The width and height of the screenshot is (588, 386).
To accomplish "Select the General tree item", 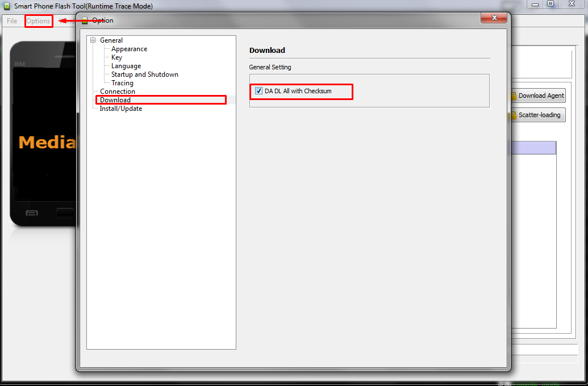I will [111, 40].
